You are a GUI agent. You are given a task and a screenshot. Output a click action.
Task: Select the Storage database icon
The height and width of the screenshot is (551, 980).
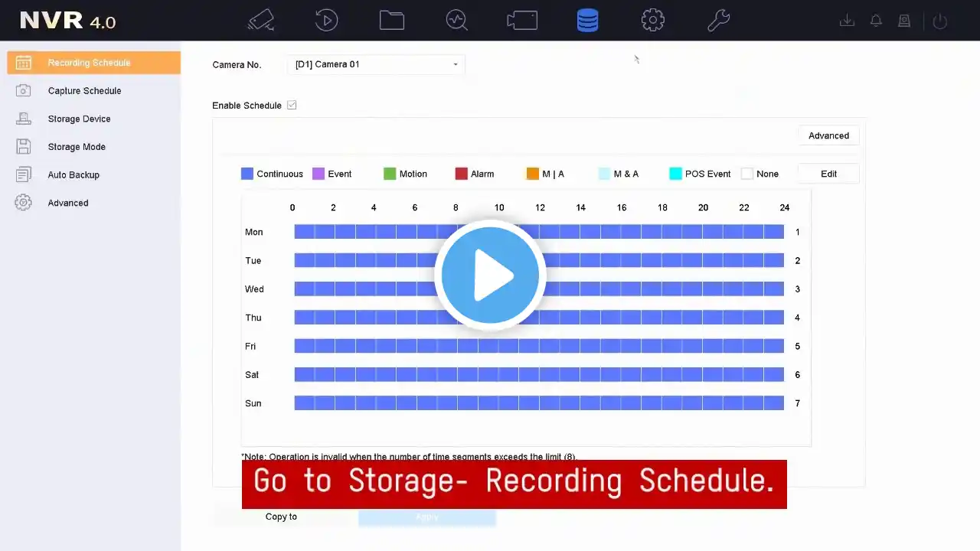(587, 20)
